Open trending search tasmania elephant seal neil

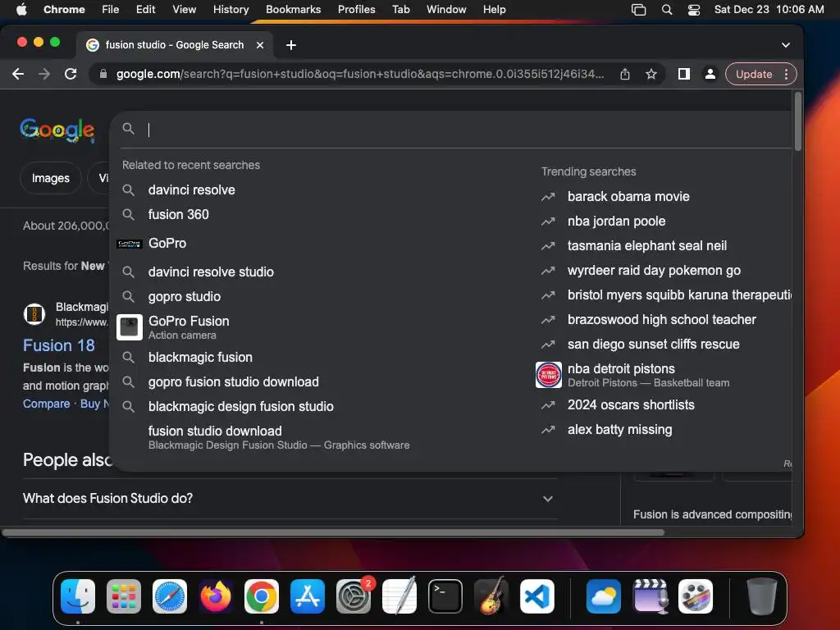[646, 246]
